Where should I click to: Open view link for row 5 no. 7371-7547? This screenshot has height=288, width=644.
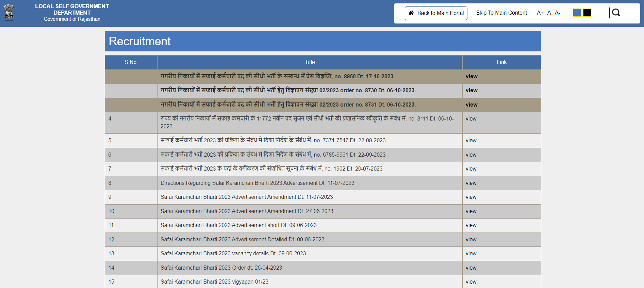[x=471, y=140]
